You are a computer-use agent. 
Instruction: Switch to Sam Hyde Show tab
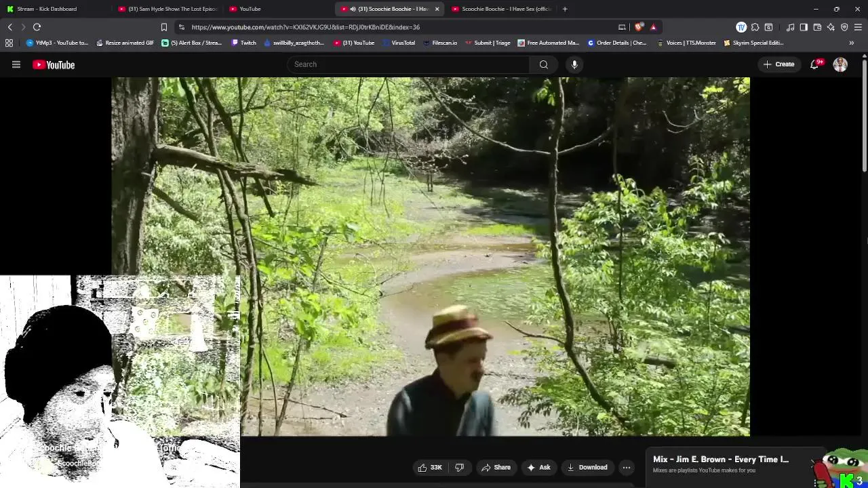point(167,9)
